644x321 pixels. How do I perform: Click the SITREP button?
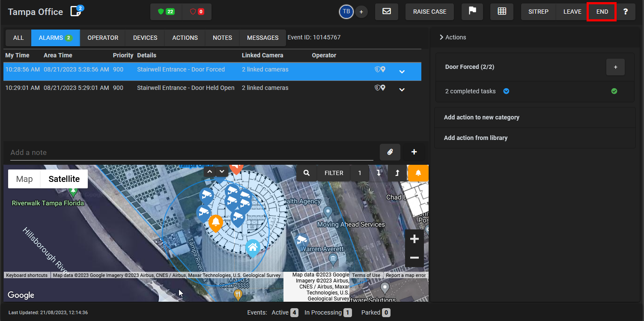coord(538,12)
